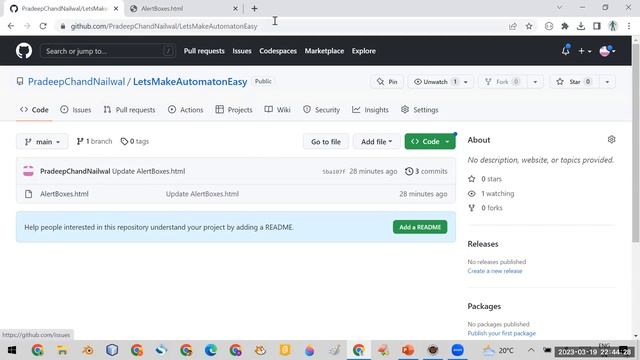Open the PradeepChandNailwal owner link

(x=76, y=82)
